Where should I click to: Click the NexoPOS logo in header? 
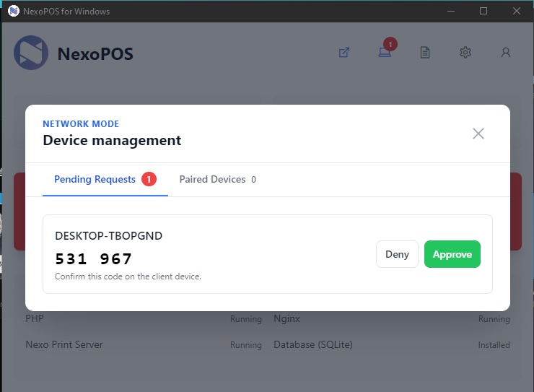pos(31,53)
